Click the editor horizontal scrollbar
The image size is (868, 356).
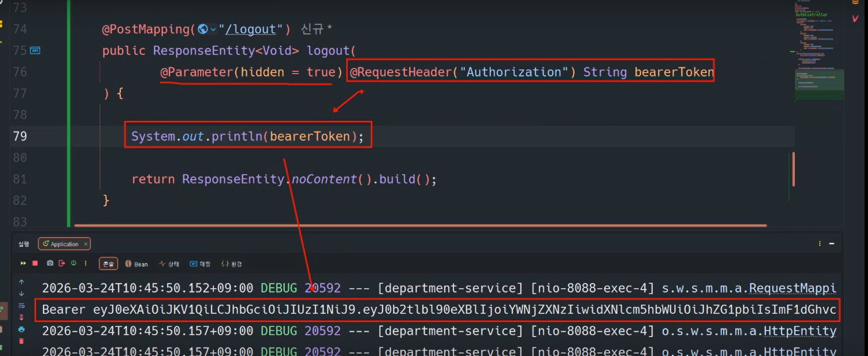click(x=420, y=225)
